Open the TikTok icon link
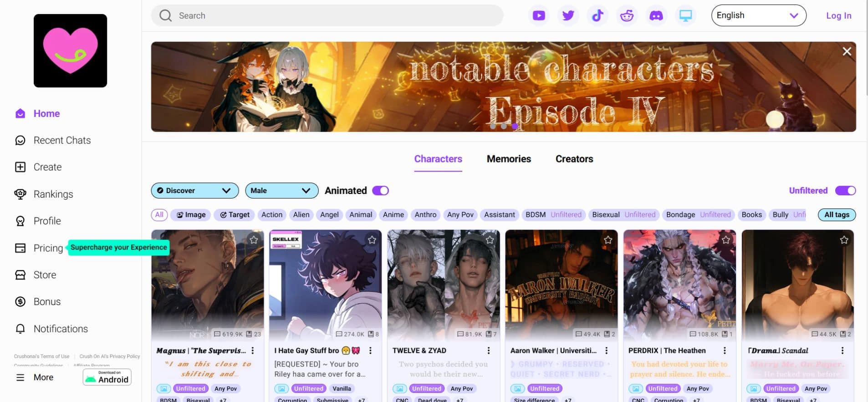 (597, 15)
